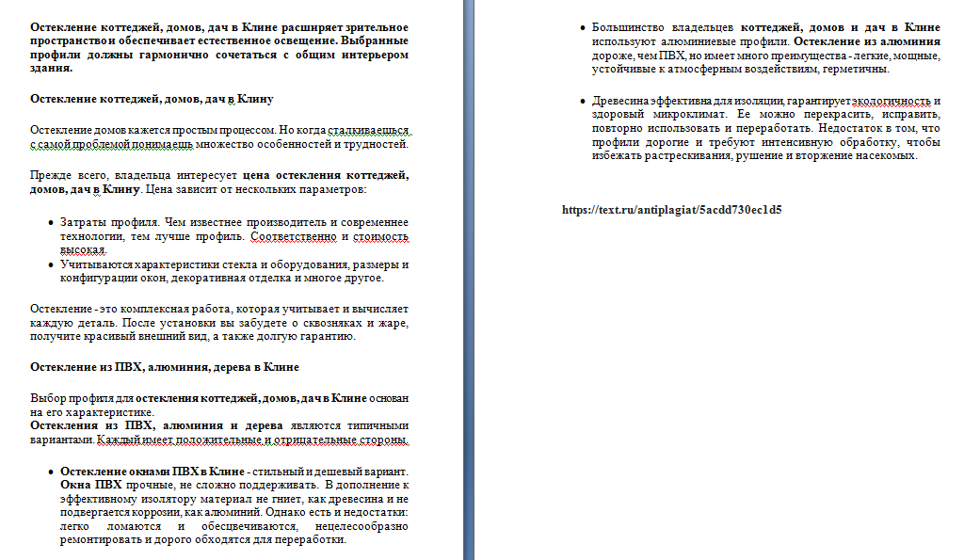Click misspelled word 'сталкиваешься'
The height and width of the screenshot is (560, 980).
[x=369, y=131]
